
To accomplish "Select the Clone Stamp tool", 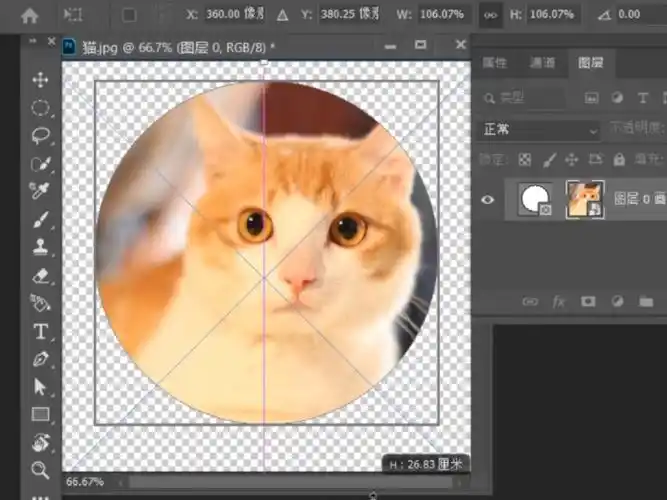I will click(x=41, y=246).
